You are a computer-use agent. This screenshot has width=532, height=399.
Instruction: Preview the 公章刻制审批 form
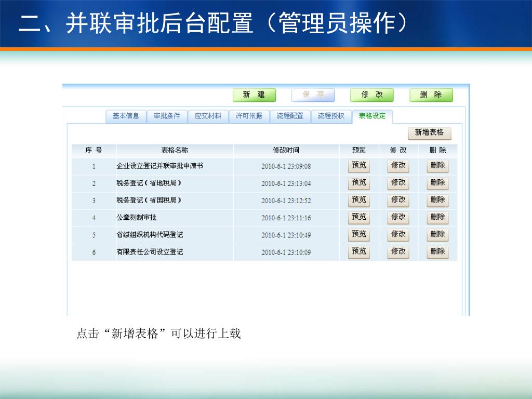tap(358, 218)
